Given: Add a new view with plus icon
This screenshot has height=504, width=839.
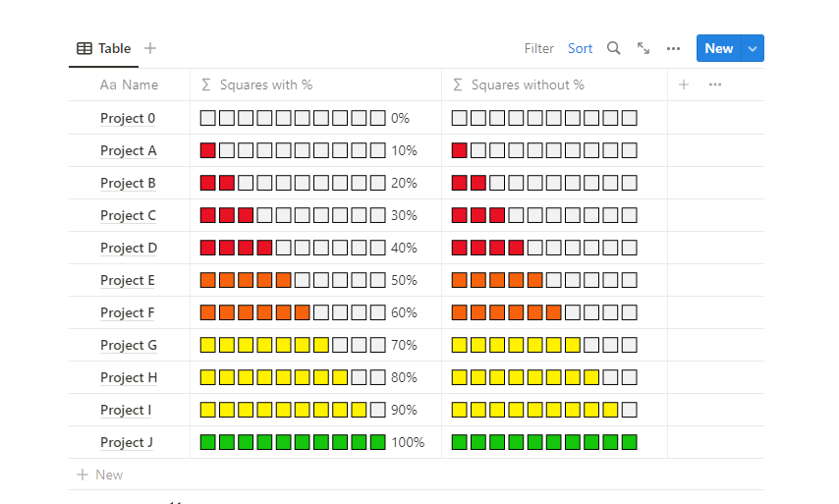Looking at the screenshot, I should 150,48.
